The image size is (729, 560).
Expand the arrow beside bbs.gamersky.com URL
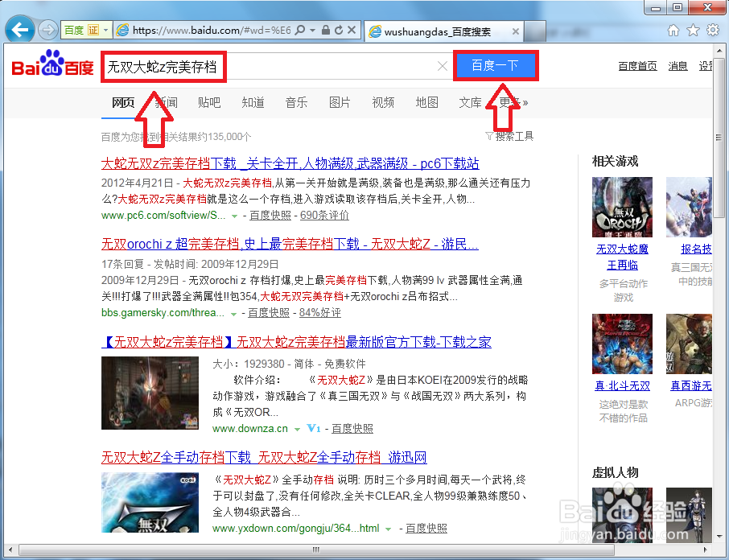(233, 314)
